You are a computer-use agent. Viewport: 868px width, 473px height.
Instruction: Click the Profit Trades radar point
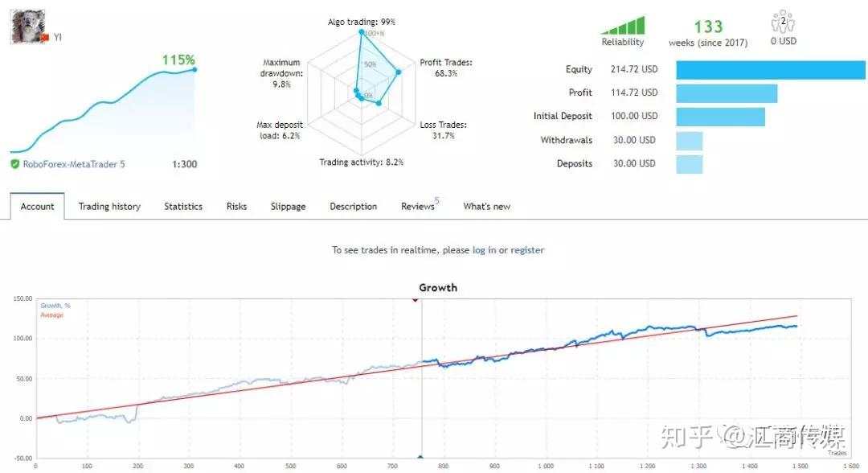pyautogui.click(x=398, y=72)
